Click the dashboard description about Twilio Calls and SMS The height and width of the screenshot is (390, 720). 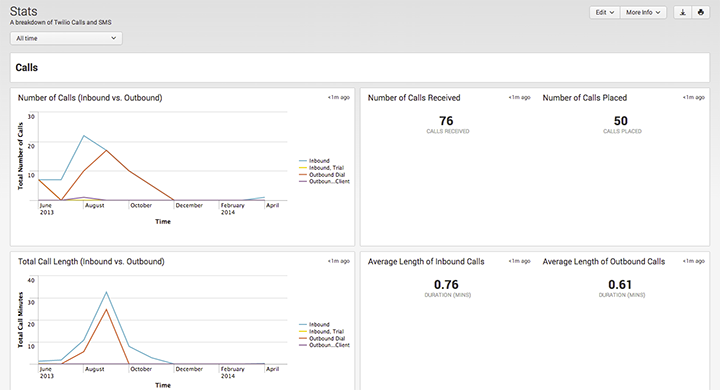(61, 22)
